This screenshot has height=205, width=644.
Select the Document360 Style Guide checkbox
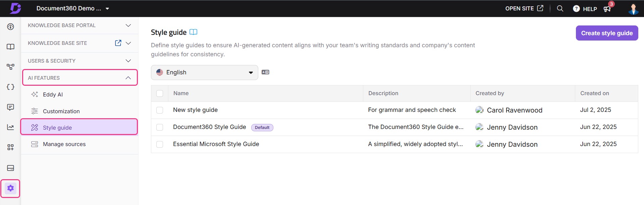(x=160, y=127)
